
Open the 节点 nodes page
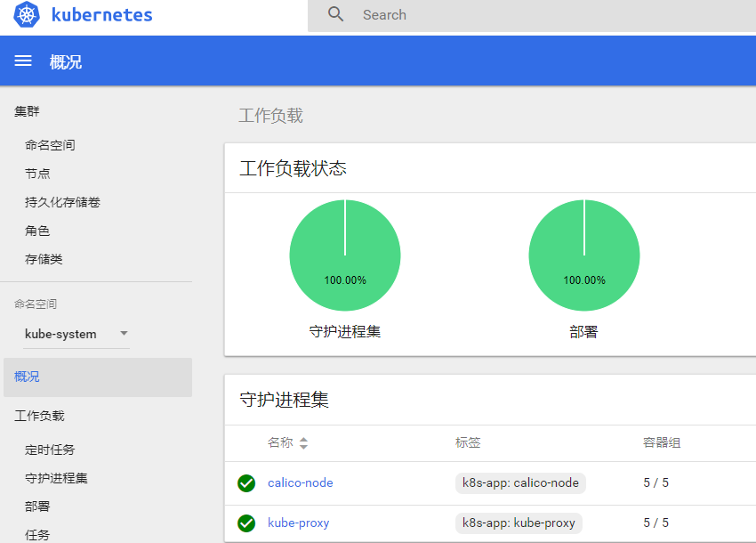tap(37, 174)
